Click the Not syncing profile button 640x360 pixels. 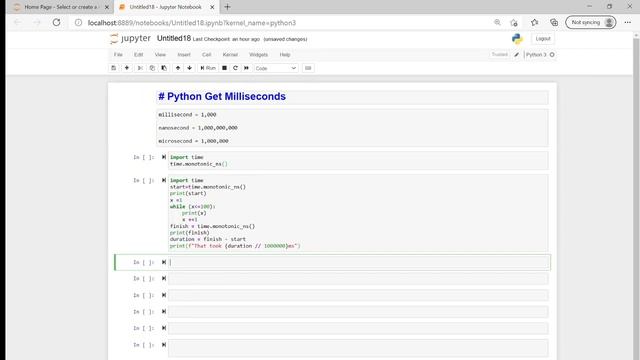tap(591, 22)
